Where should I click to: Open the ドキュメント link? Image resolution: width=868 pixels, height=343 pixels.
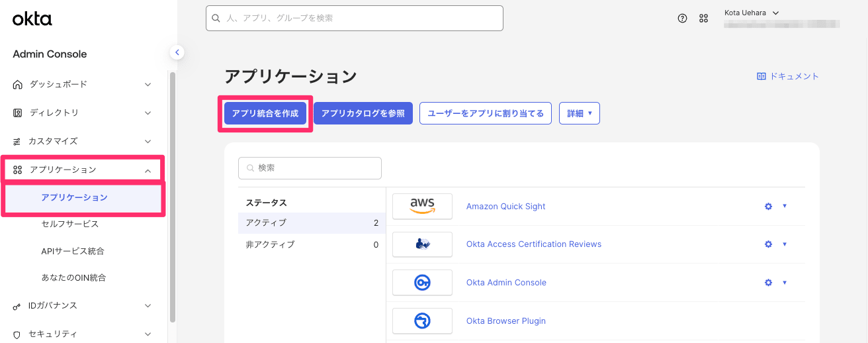click(788, 76)
